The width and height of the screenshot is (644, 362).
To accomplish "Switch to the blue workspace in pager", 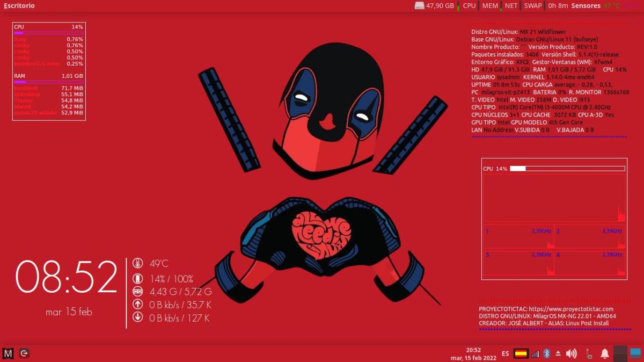I will click(x=635, y=353).
